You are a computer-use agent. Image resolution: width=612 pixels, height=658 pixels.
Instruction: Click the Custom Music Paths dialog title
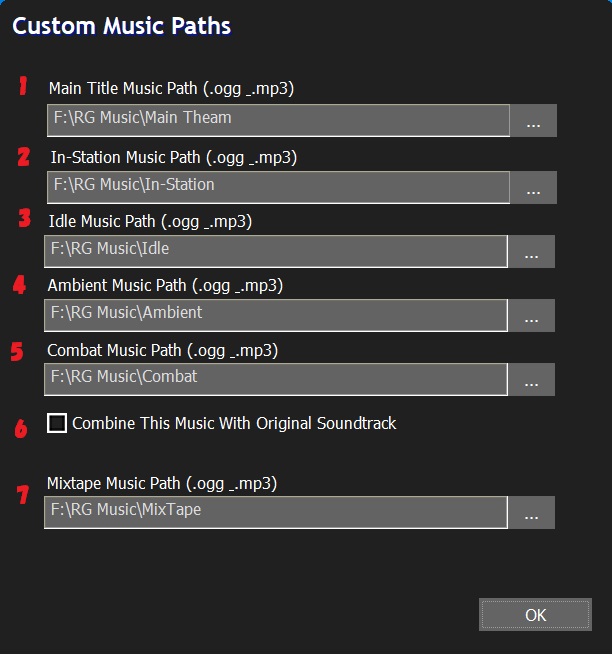click(x=121, y=26)
